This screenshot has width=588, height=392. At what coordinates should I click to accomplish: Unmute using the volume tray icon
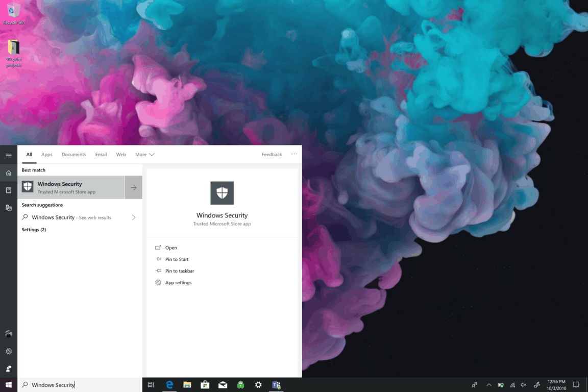[x=524, y=385]
